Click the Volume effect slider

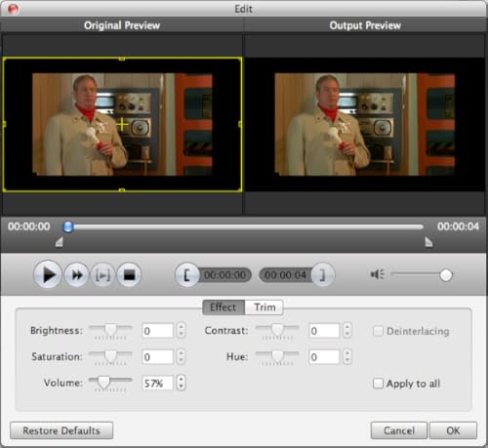click(110, 383)
